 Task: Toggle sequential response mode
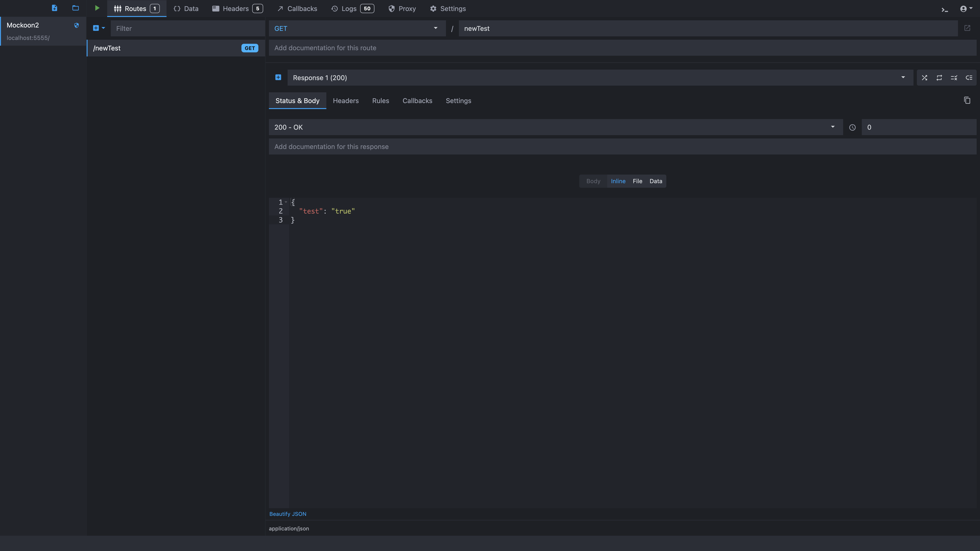[x=939, y=77]
